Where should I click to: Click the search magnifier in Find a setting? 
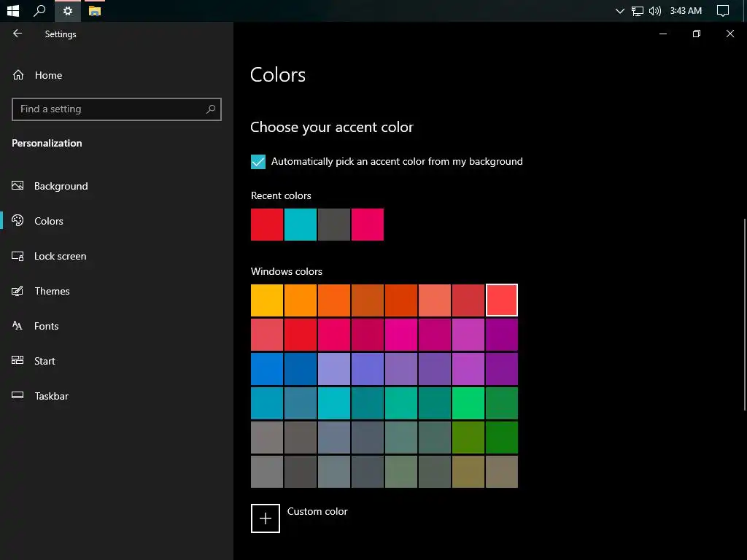(x=211, y=109)
